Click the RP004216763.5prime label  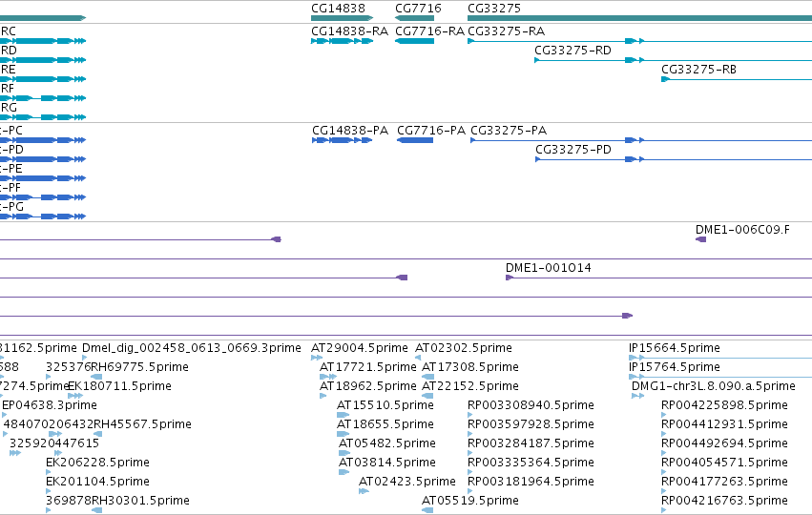(x=724, y=501)
